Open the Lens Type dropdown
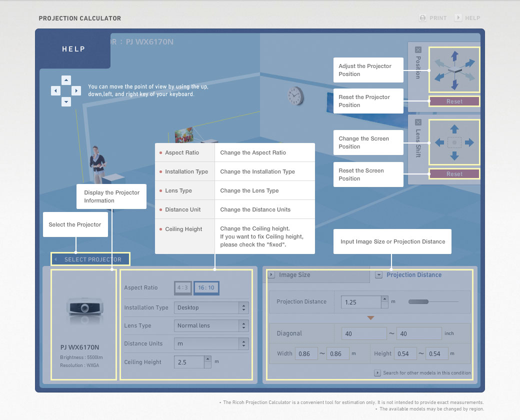The height and width of the screenshot is (420, 520). tap(211, 326)
